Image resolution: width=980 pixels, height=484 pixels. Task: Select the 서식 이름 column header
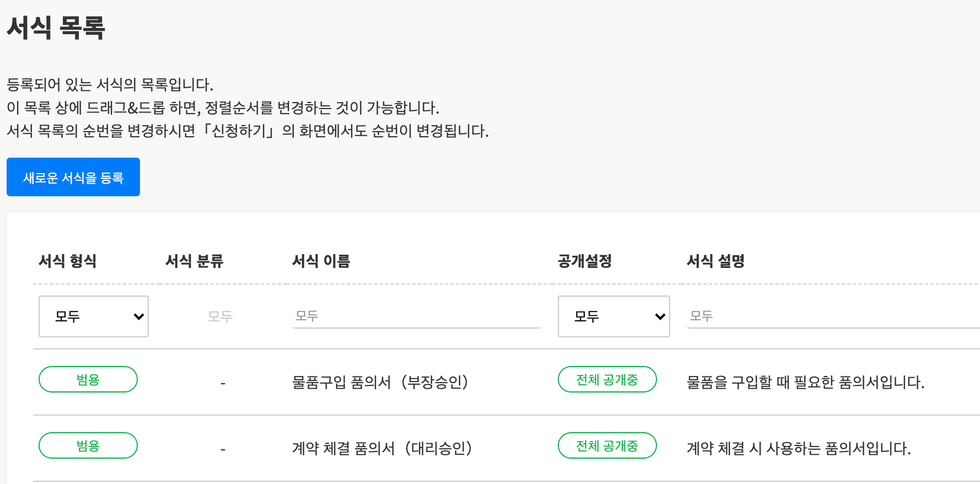(x=321, y=261)
